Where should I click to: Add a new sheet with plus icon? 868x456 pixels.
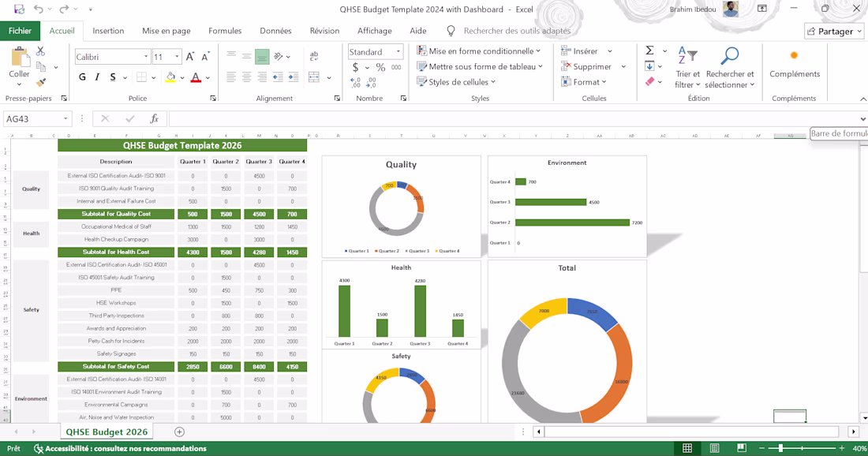pyautogui.click(x=179, y=432)
